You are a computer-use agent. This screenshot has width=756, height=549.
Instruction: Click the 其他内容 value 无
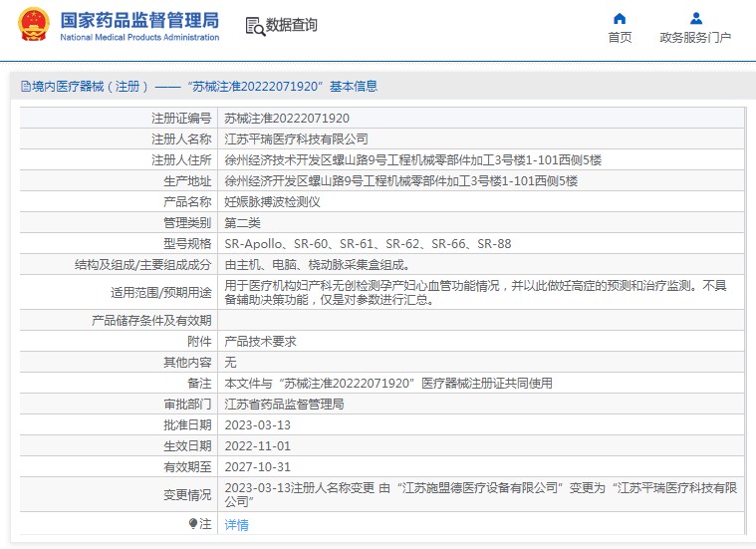(230, 363)
